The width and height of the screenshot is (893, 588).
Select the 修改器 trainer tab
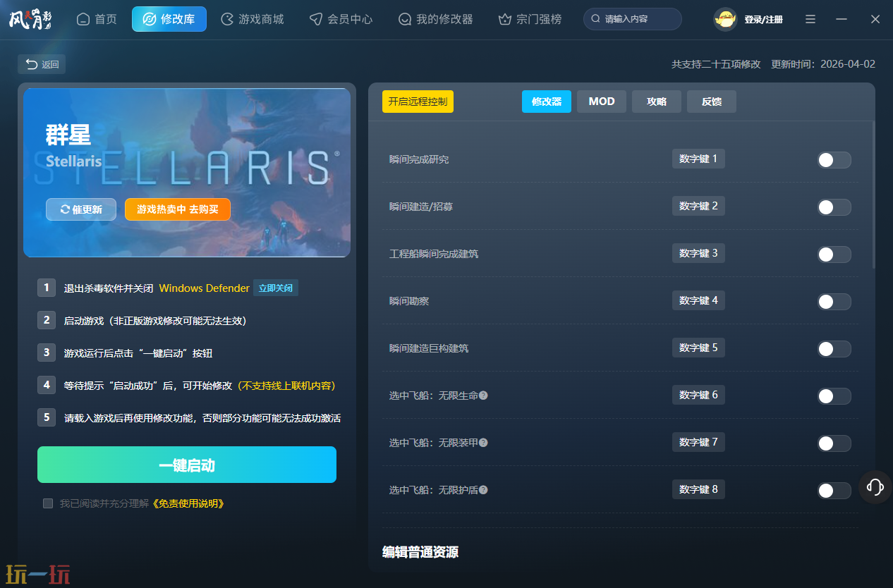click(547, 102)
